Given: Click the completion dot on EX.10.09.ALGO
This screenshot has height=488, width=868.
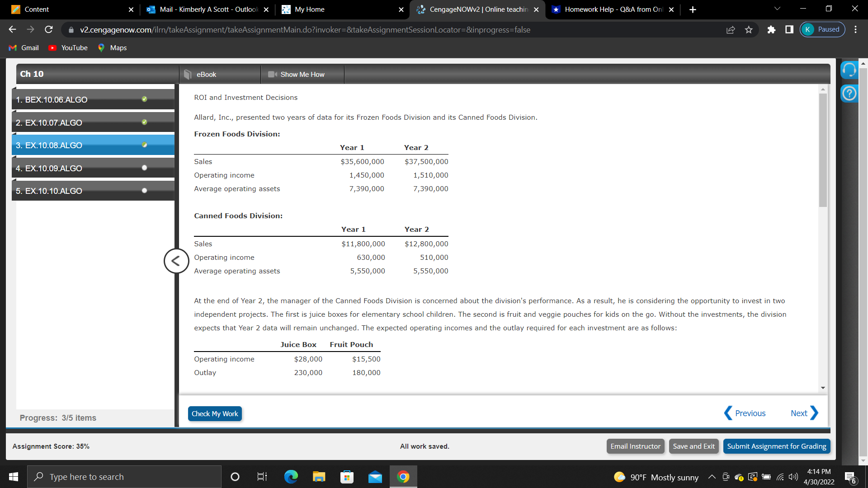Looking at the screenshot, I should coord(144,168).
